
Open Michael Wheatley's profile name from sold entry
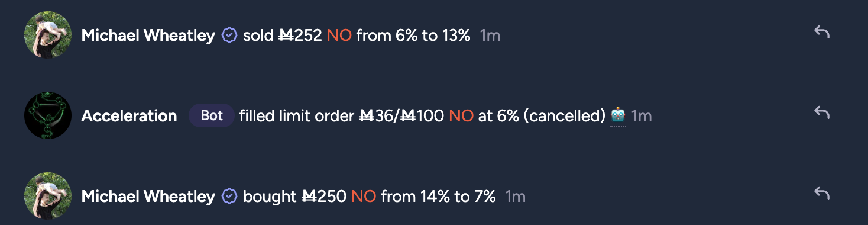click(x=148, y=36)
